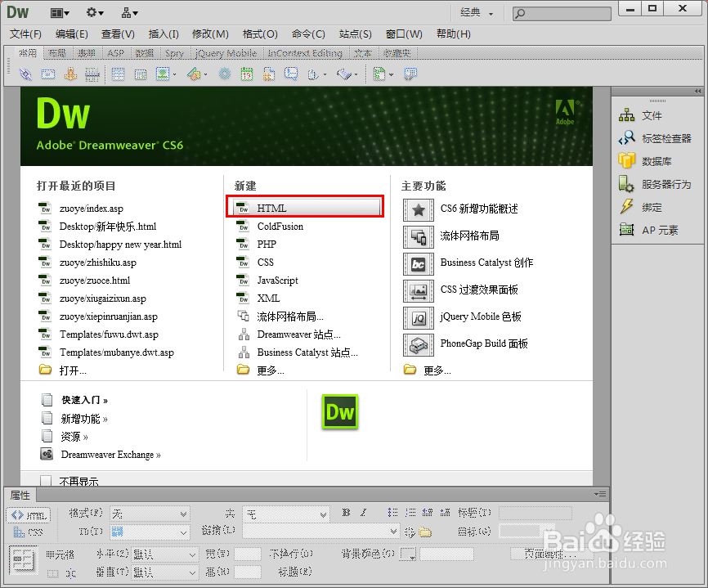This screenshot has height=588, width=708.
Task: Open the Site dropdown in title bar
Action: (130, 12)
